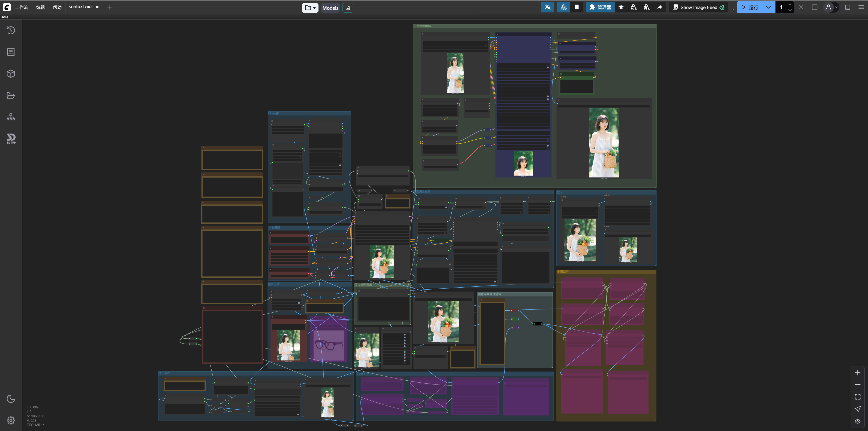The image size is (868, 431).
Task: Open the queue history sidebar panel
Action: [11, 30]
